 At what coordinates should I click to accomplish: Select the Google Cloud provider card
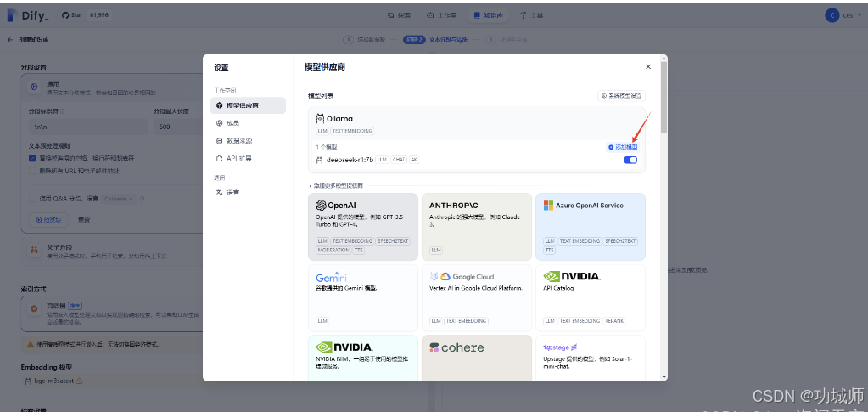(477, 298)
